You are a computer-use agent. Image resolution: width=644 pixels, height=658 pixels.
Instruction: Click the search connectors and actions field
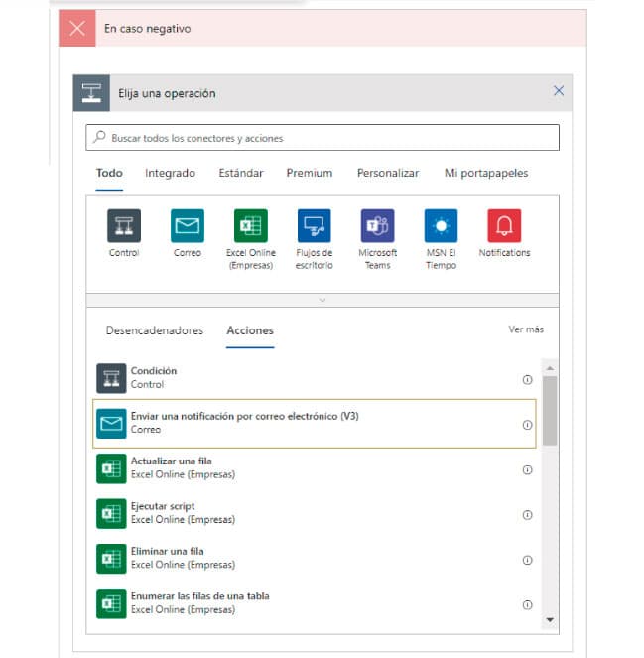pos(322,138)
